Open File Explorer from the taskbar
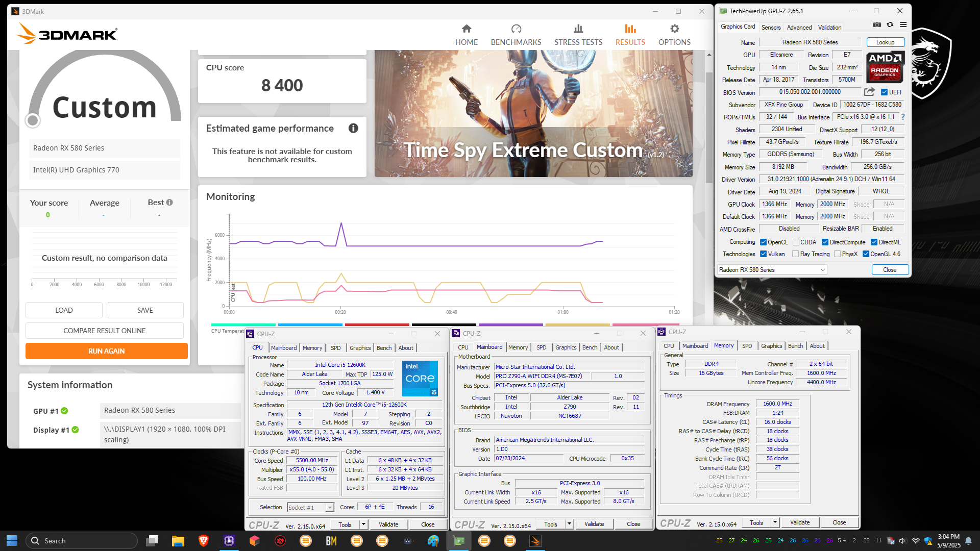This screenshot has width=980, height=551. [x=178, y=541]
